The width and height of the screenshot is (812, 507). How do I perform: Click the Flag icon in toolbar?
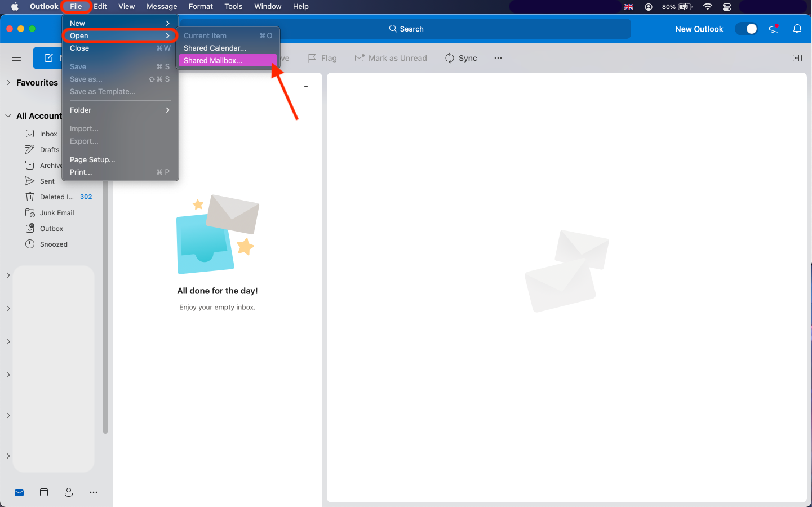pos(312,58)
